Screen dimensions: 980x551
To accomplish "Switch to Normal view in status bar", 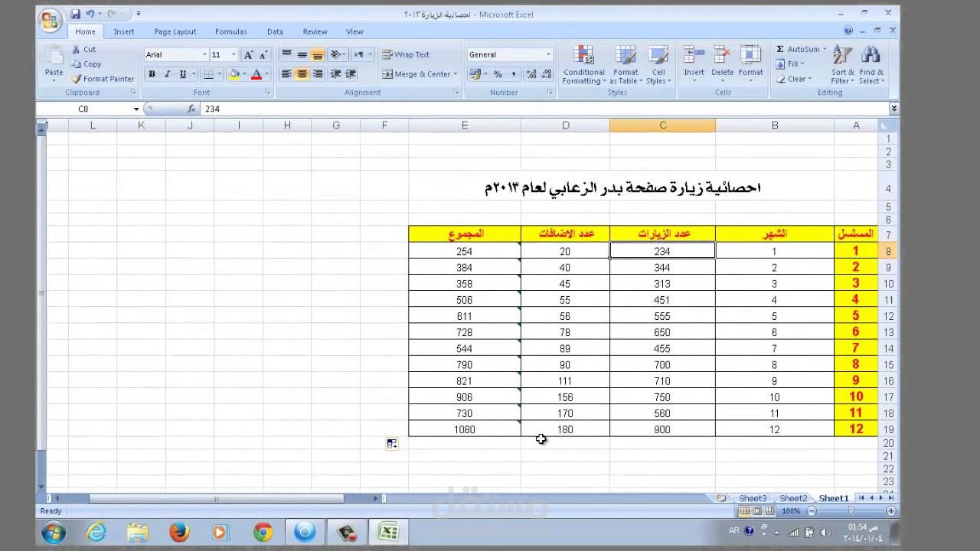I will [x=745, y=510].
